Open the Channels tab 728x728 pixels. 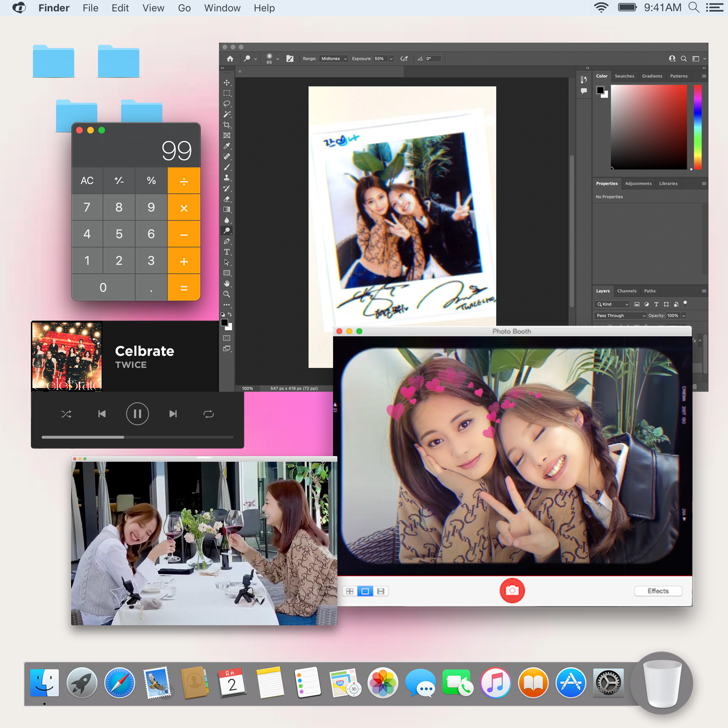click(x=627, y=291)
